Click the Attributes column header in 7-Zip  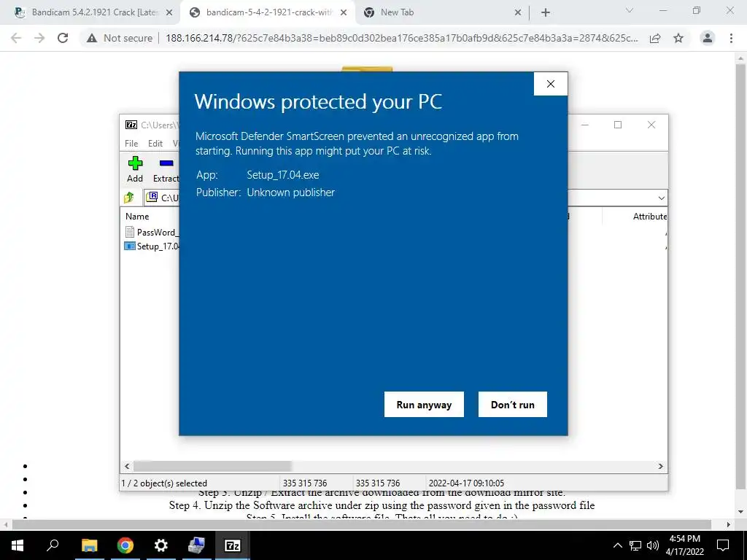649,216
